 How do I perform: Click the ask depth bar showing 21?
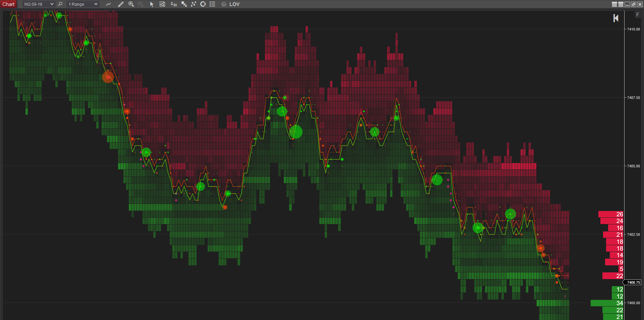click(x=613, y=235)
